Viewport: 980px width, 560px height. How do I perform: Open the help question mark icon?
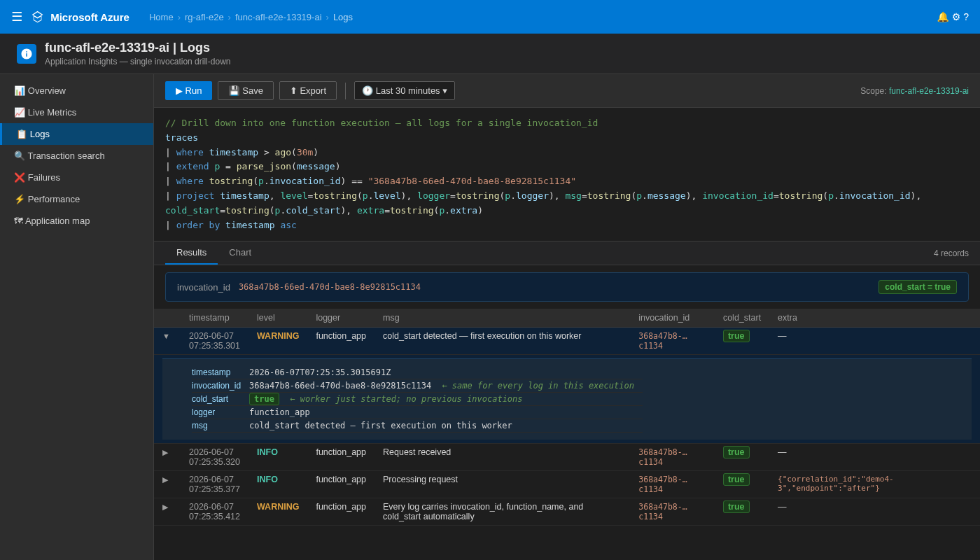coord(966,17)
